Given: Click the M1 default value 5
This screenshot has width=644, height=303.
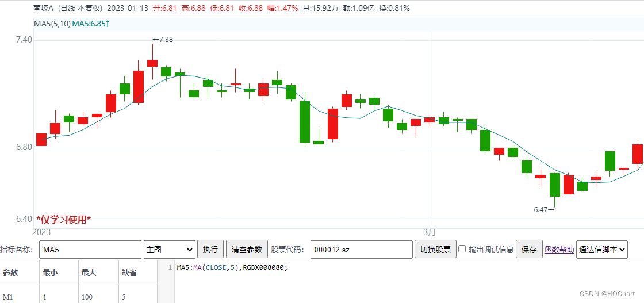Looking at the screenshot, I should [x=124, y=297].
